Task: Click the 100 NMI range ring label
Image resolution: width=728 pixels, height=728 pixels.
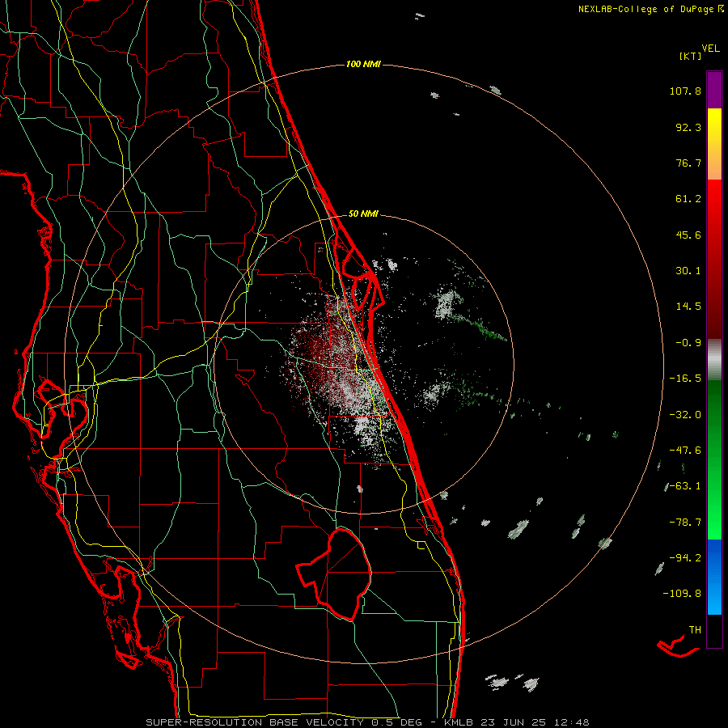Action: coord(363,64)
